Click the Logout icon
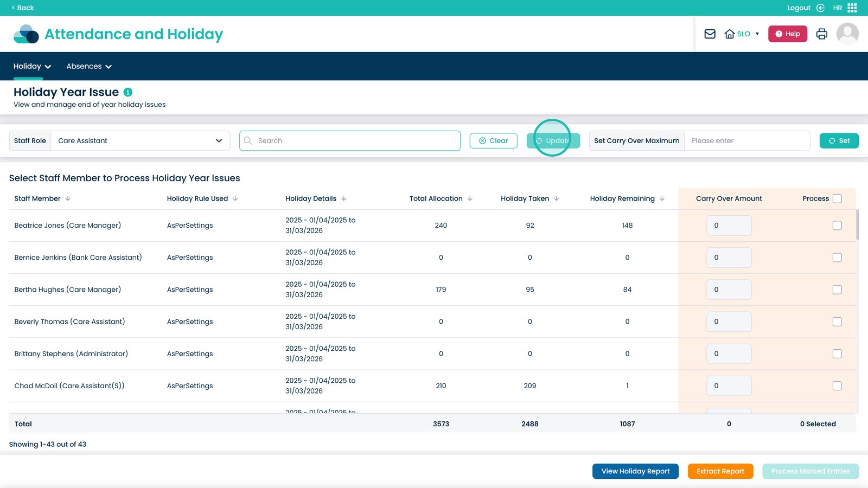868x488 pixels. [x=820, y=8]
